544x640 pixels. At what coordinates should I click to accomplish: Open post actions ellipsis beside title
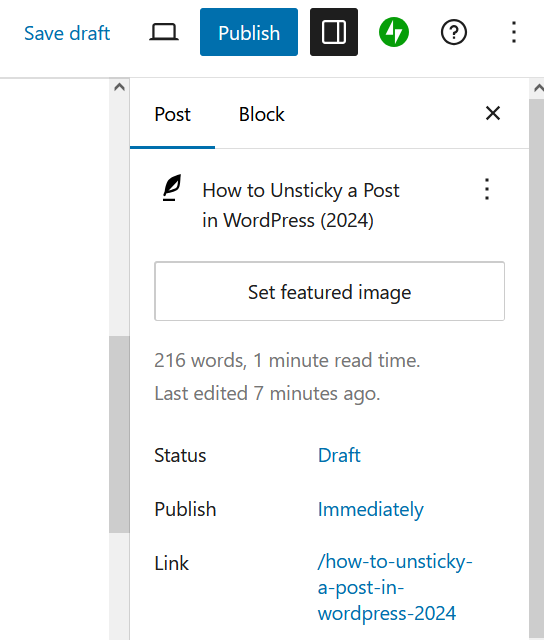[x=486, y=189]
